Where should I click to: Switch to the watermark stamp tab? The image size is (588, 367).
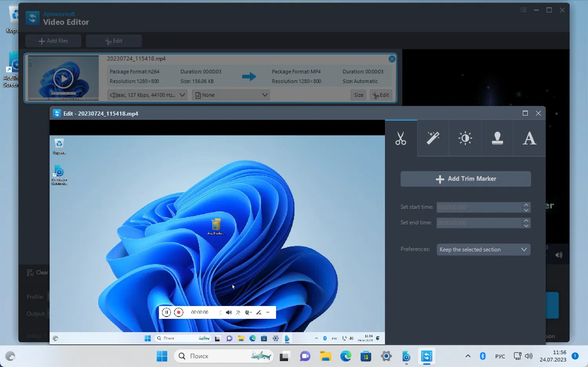point(497,138)
